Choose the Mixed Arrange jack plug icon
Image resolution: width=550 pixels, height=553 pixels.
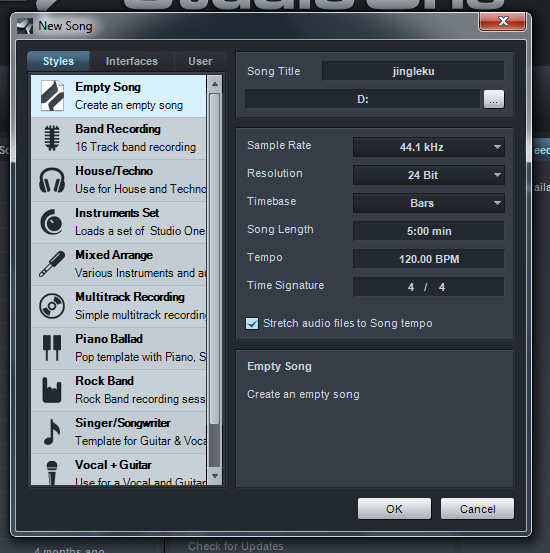pyautogui.click(x=52, y=264)
